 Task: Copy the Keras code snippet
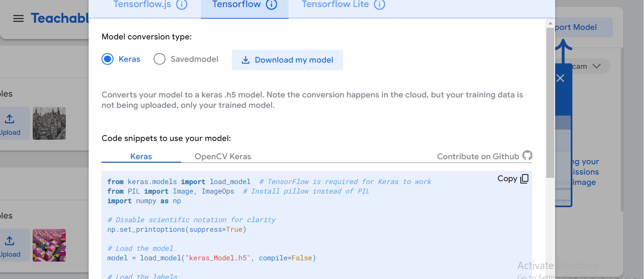click(x=513, y=179)
